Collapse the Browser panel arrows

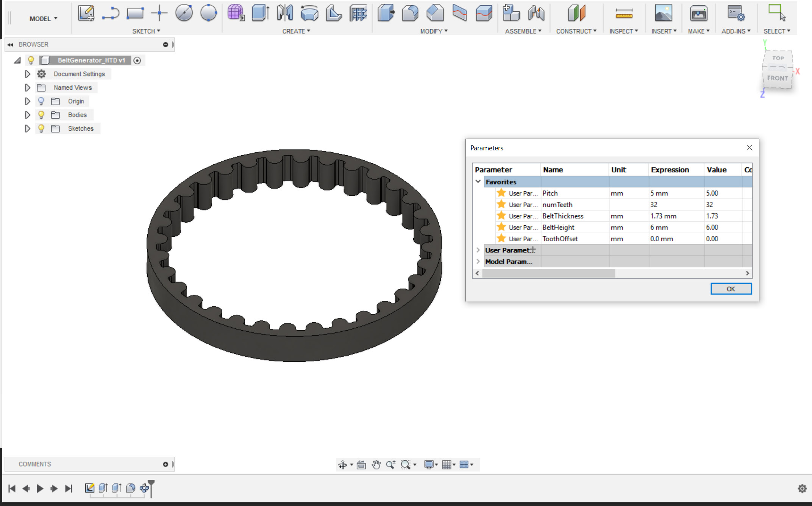point(10,44)
